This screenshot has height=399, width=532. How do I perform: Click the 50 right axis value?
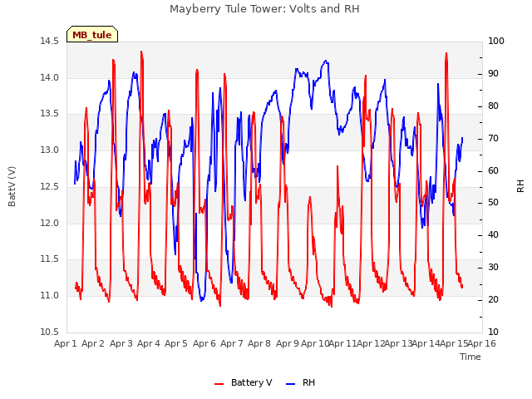(493, 203)
